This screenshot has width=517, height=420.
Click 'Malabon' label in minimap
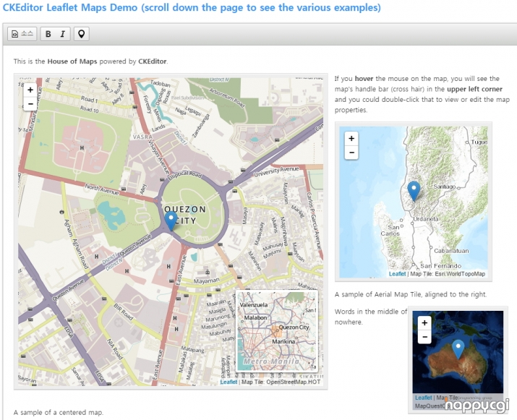[x=255, y=317]
